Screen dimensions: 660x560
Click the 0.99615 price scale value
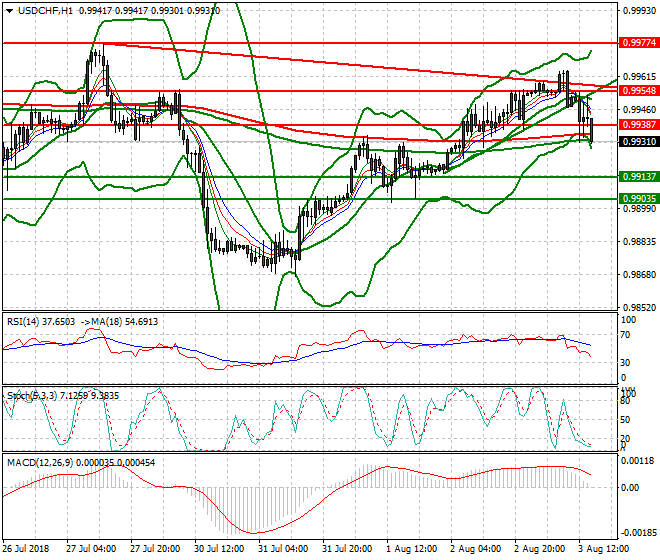point(639,77)
